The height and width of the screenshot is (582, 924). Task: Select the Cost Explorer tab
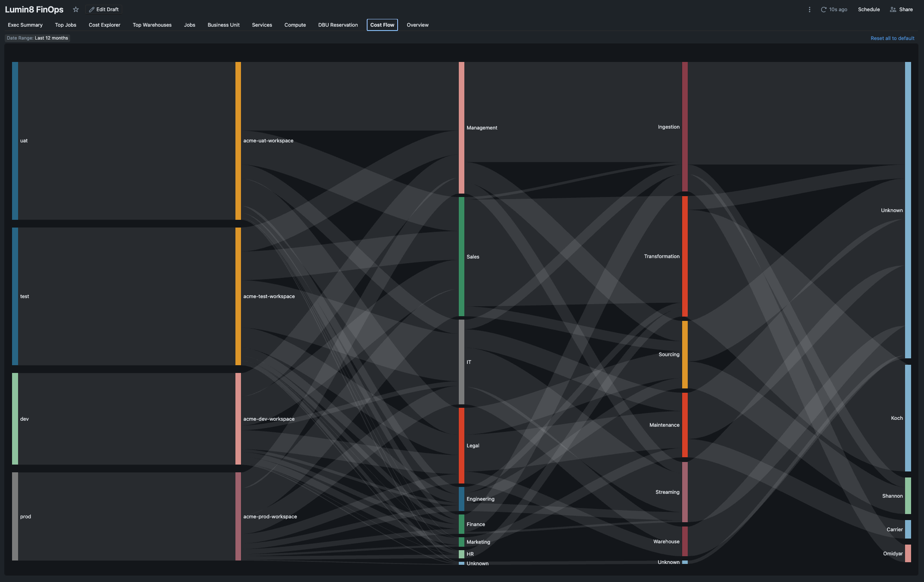pos(104,25)
